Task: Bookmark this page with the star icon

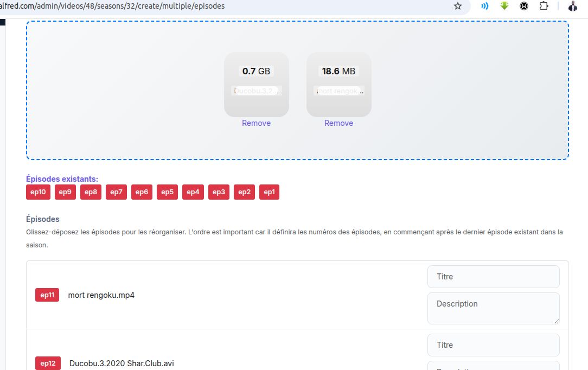Action: coord(458,7)
